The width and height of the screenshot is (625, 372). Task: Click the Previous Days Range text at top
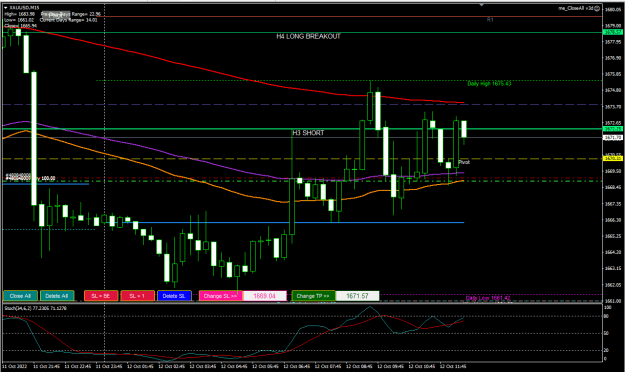71,14
